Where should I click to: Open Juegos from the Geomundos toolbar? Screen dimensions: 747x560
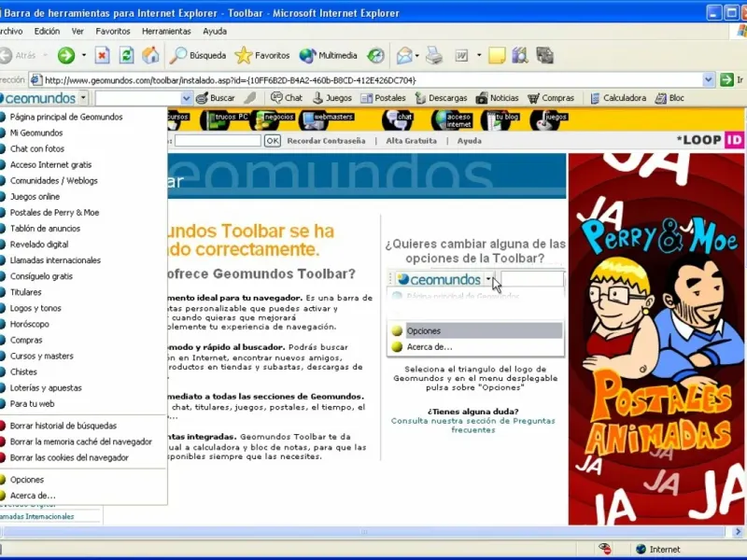[332, 98]
